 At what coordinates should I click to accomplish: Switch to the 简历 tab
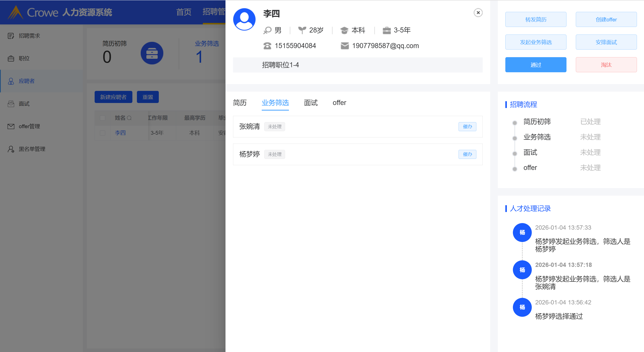tap(240, 103)
